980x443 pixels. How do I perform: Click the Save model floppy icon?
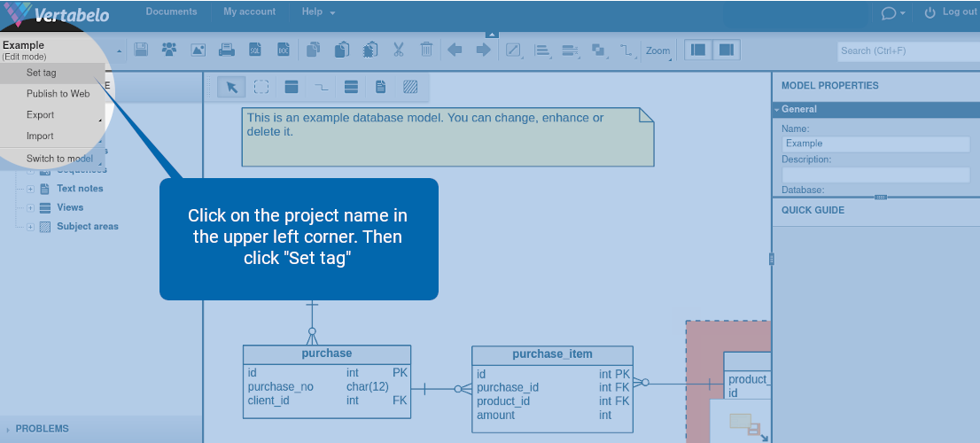tap(141, 50)
